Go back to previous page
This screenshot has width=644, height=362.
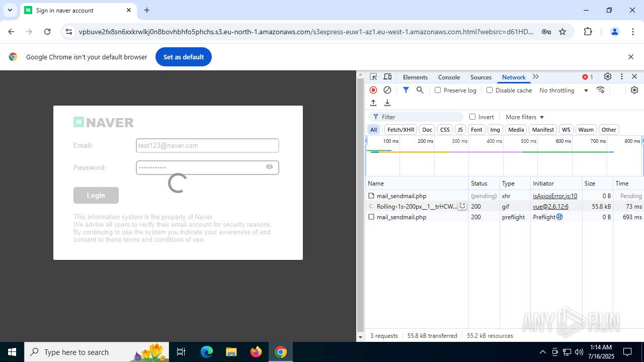coord(11,32)
